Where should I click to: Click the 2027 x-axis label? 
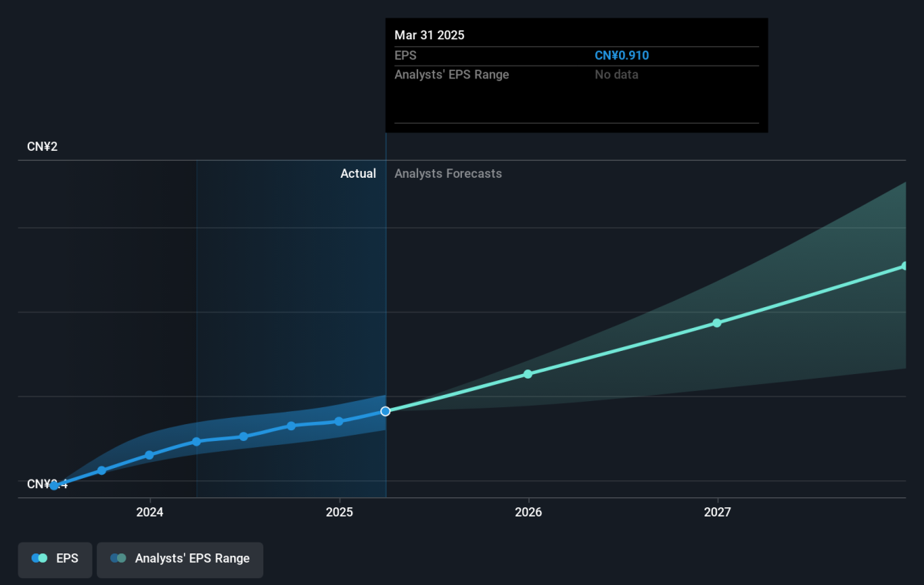click(718, 513)
